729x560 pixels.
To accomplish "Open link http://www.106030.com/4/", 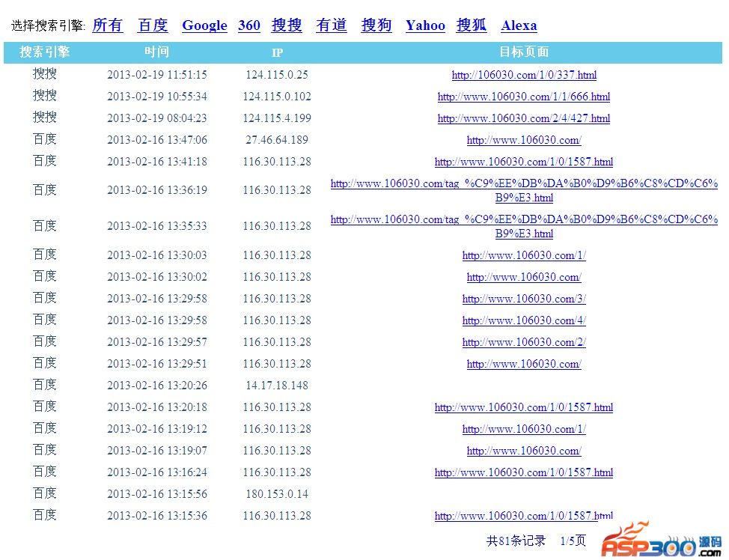I will tap(524, 320).
